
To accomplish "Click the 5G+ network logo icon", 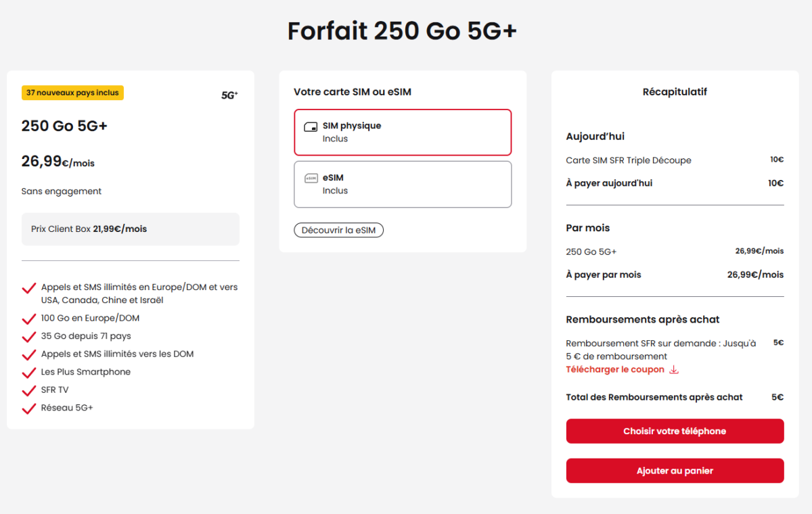I will 229,95.
